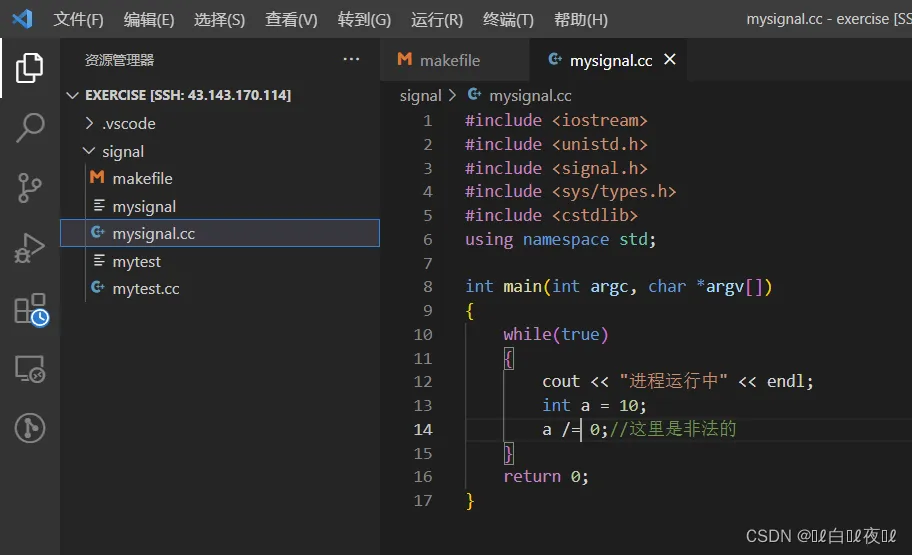Select the makefile in explorer tree
The height and width of the screenshot is (555, 912).
[142, 179]
